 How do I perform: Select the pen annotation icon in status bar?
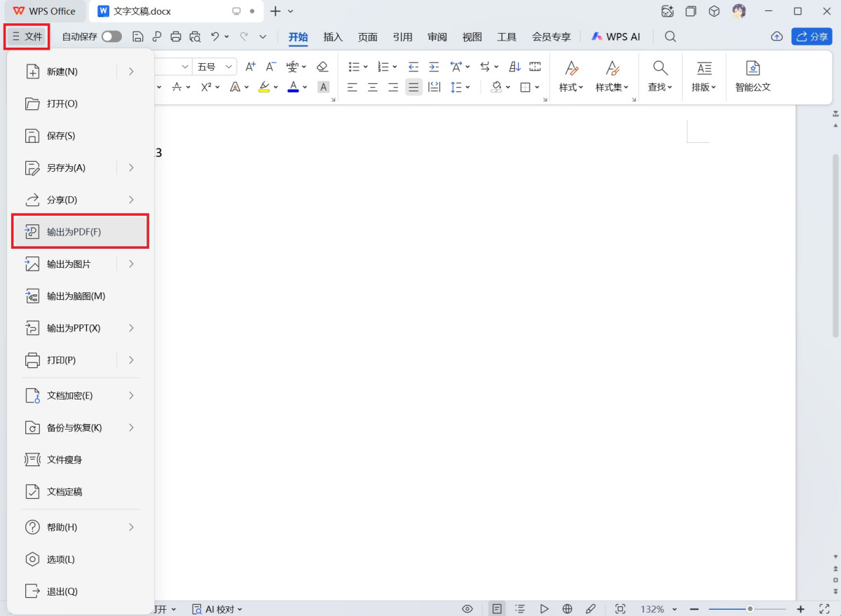pyautogui.click(x=590, y=608)
